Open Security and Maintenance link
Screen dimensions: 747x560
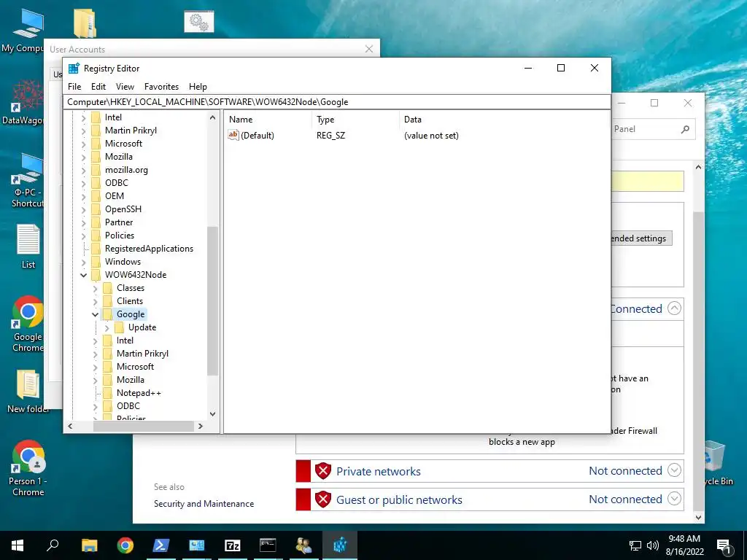click(204, 504)
